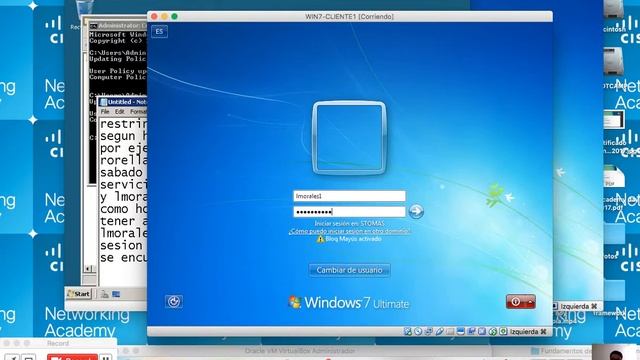Open the Format menu in Notepad
Screen dimensions: 640x360
coord(138,111)
